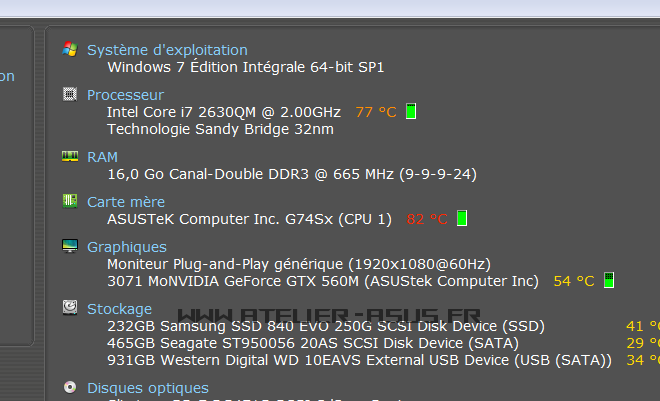Viewport: 660px width, 401px height.
Task: Open the Stockage section heading
Action: tap(119, 309)
